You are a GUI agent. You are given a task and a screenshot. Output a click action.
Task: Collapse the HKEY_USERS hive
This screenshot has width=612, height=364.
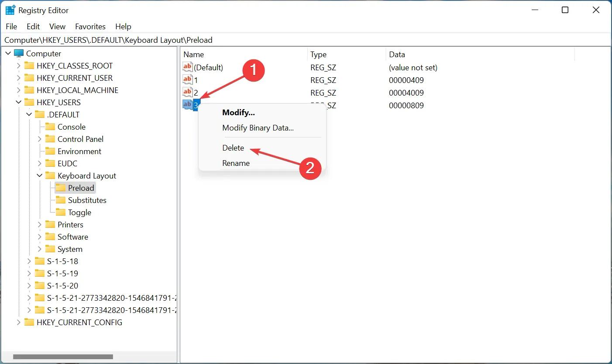pos(18,102)
